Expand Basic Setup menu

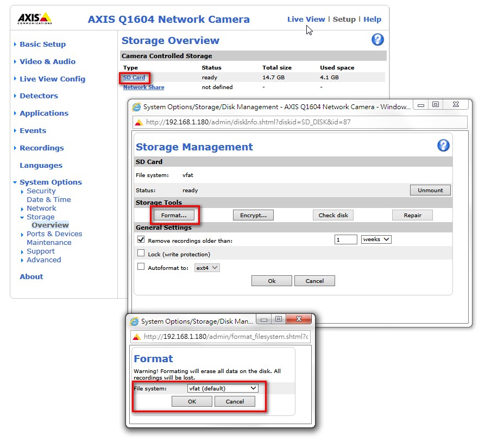[43, 44]
